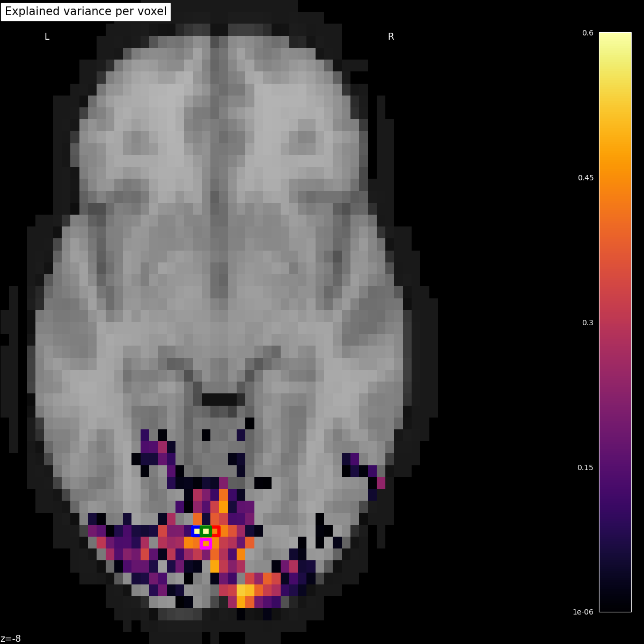Image resolution: width=644 pixels, height=644 pixels.
Task: Click the black bottom end of colorbar
Action: (615, 606)
